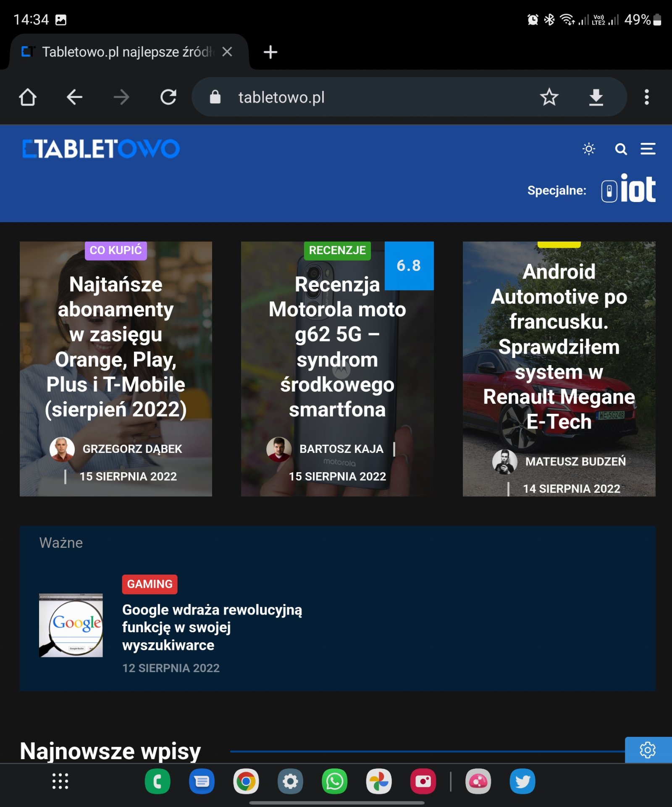Open the browser three-dot menu
The image size is (672, 807).
(646, 97)
